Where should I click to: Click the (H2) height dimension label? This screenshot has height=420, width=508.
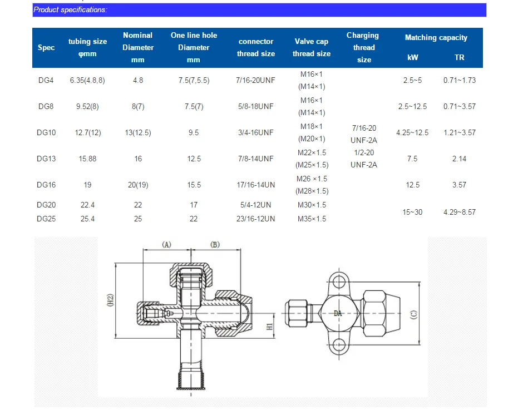[x=110, y=301]
